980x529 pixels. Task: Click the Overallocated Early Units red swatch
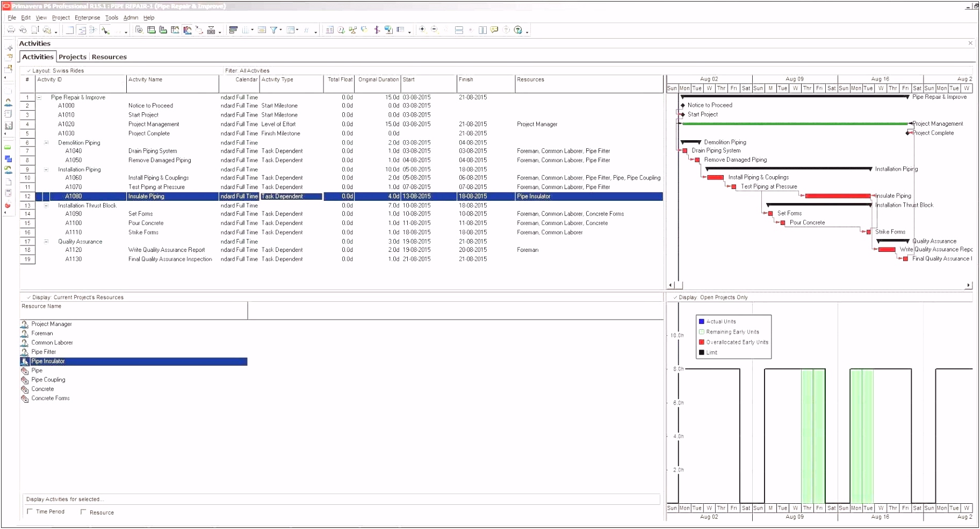(x=701, y=342)
